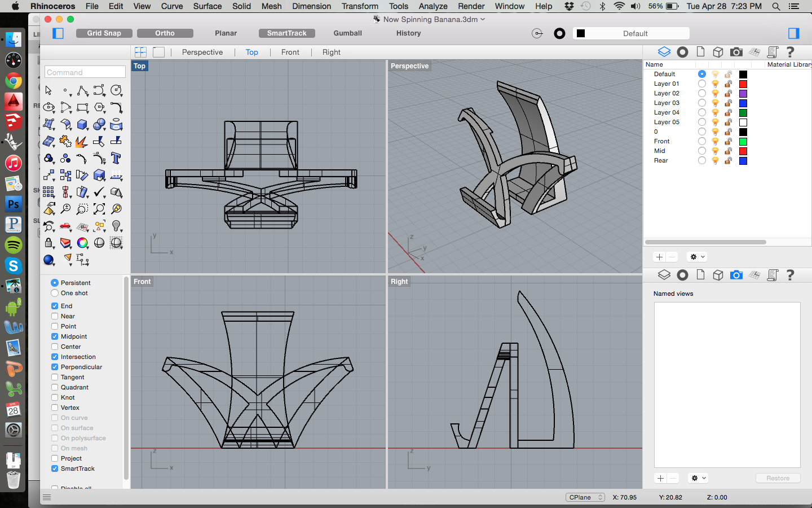Switch to the Front viewport tab
Viewport: 812px width, 508px height.
click(x=290, y=52)
